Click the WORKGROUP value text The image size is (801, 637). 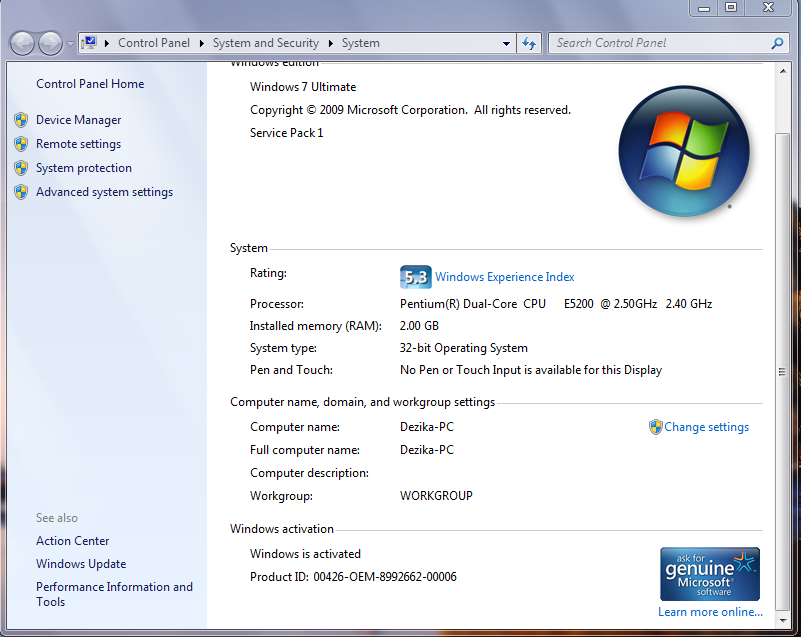tap(436, 496)
